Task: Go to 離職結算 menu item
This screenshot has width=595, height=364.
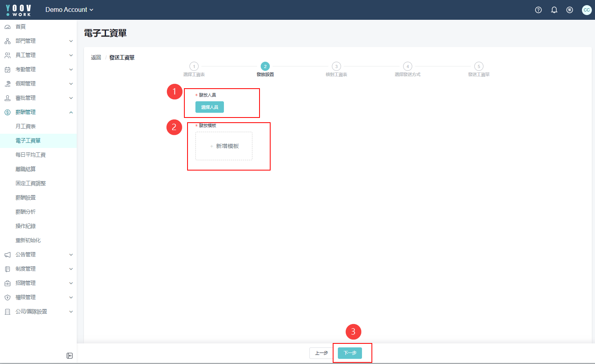Action: (x=26, y=169)
